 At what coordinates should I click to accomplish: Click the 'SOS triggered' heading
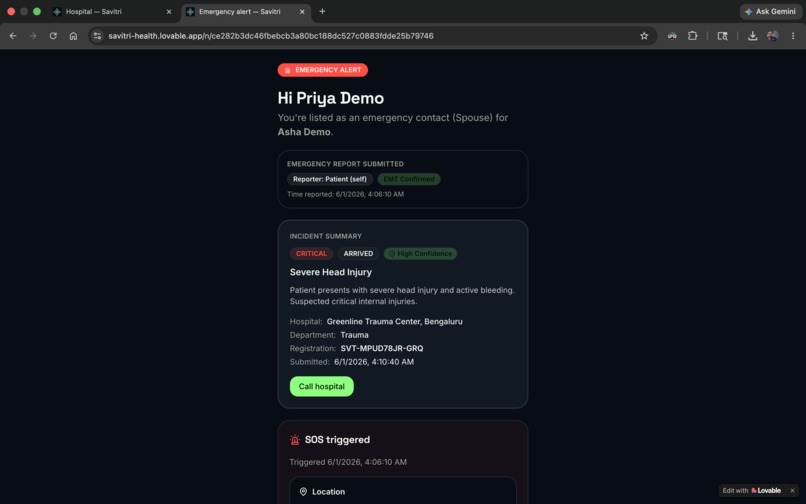tap(337, 440)
